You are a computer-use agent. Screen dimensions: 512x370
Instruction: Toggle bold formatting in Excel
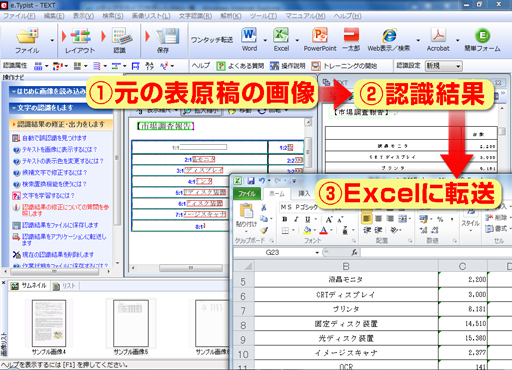285,219
